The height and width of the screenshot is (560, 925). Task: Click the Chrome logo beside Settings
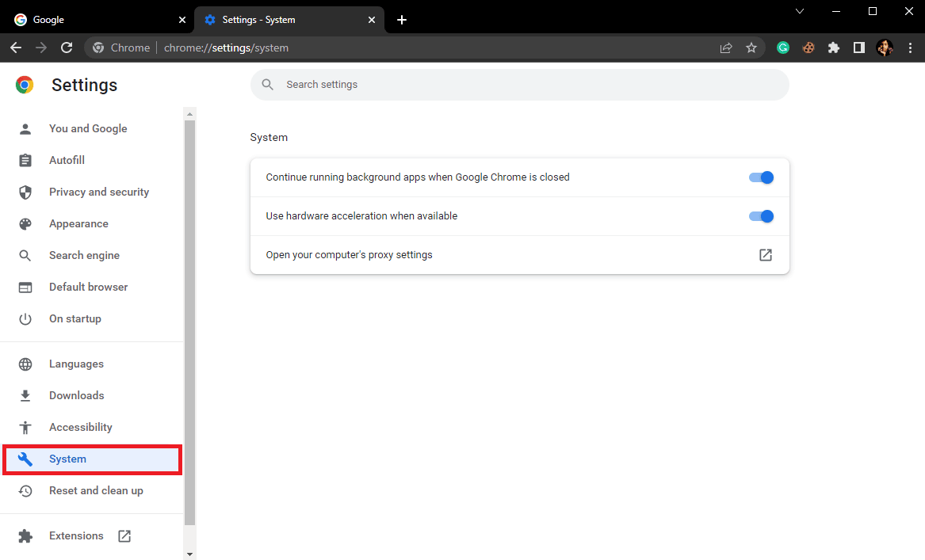point(25,85)
